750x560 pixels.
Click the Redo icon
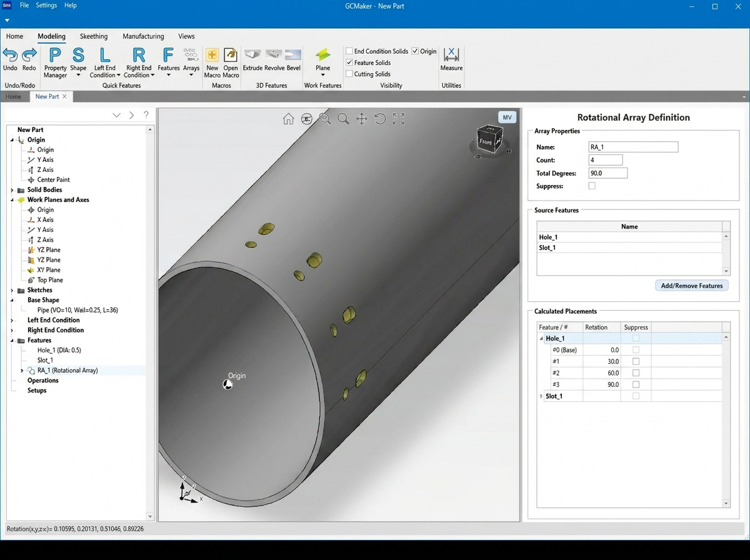[x=29, y=55]
